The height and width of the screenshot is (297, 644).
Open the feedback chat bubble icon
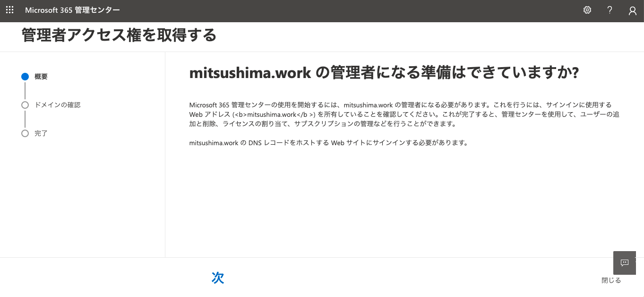(x=625, y=262)
